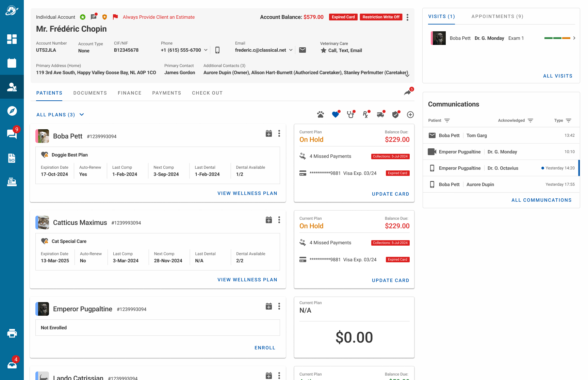Click the printer icon in the sidebar
588x380 pixels.
[x=12, y=333]
